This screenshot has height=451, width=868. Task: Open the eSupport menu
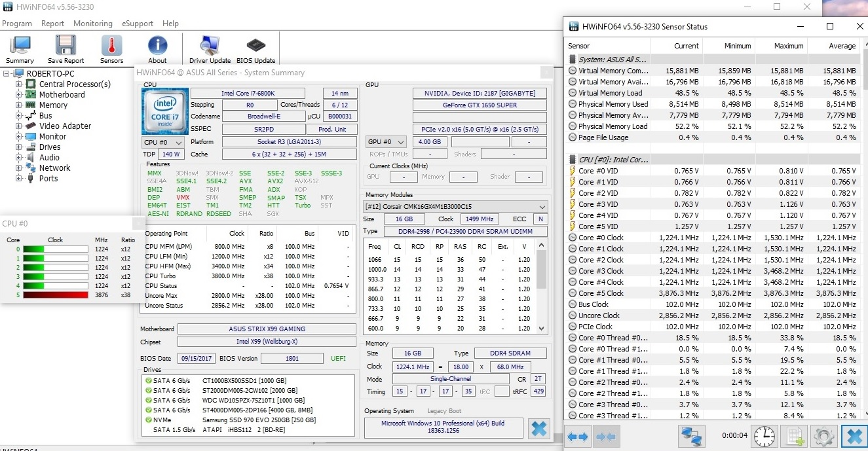(137, 24)
